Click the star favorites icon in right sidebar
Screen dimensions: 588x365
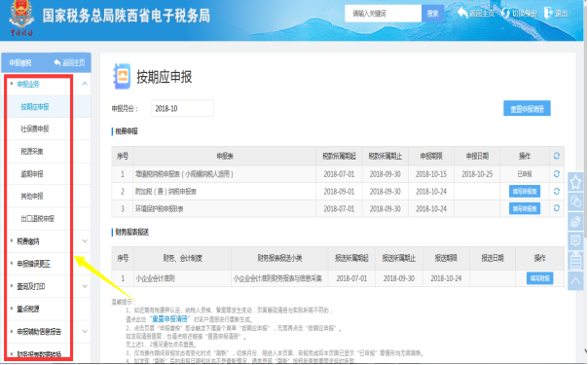575,183
